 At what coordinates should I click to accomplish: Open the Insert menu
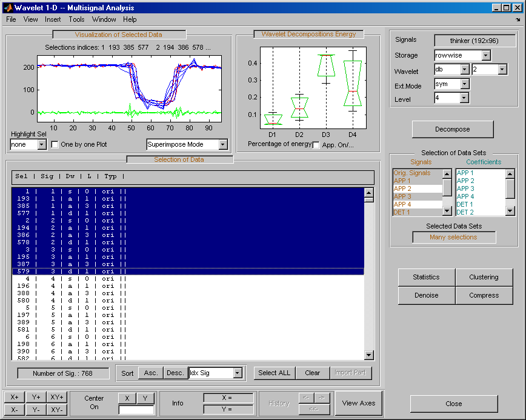pos(53,19)
